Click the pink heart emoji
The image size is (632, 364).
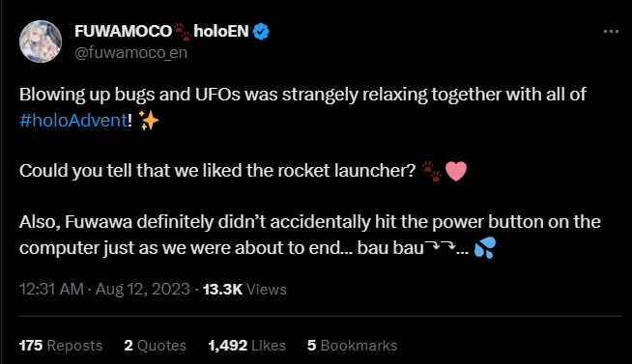point(456,171)
